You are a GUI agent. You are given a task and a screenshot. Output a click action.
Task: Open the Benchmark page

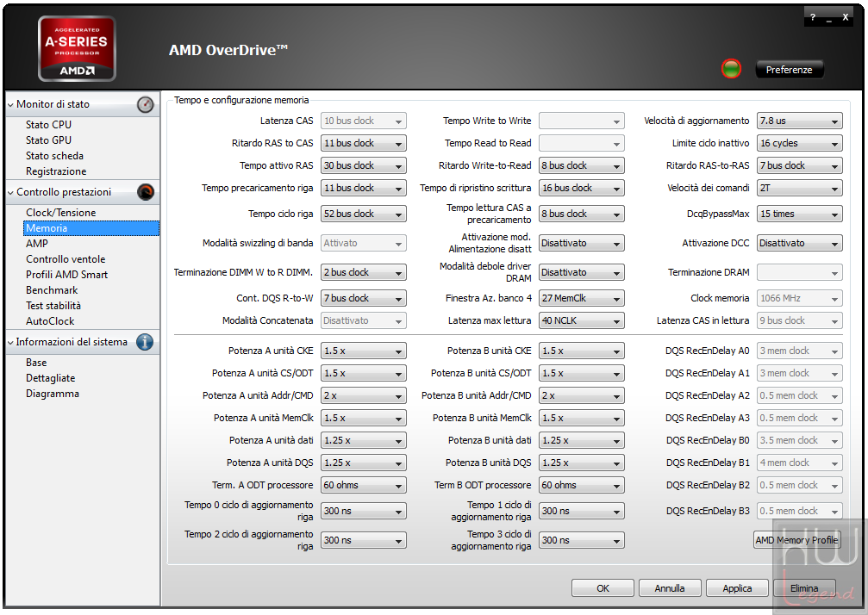point(52,289)
